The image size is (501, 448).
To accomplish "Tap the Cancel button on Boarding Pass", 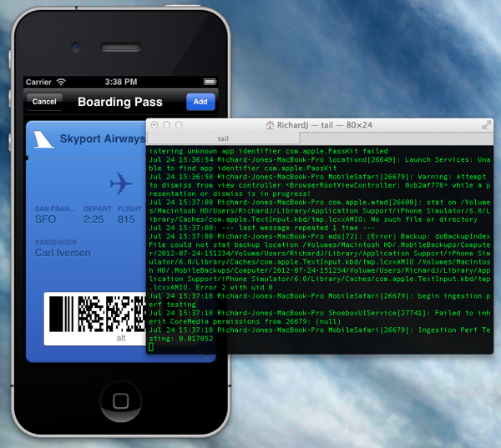I will pos(44,102).
